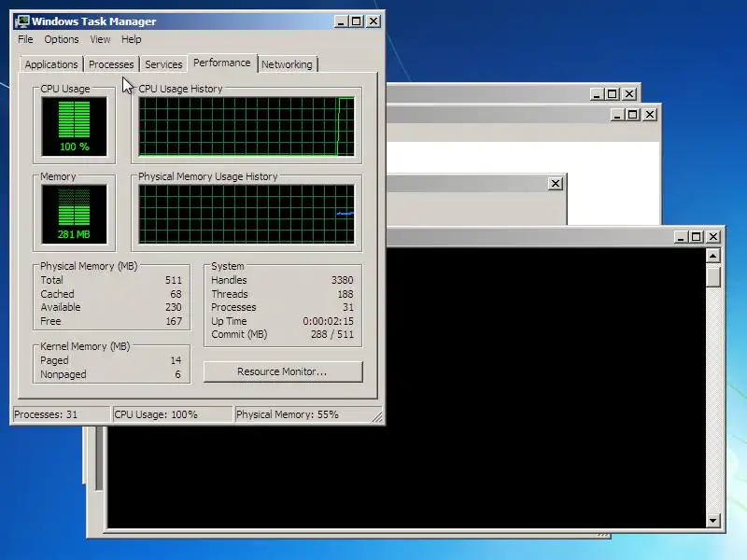Maximize the Windows Task Manager window

click(357, 21)
